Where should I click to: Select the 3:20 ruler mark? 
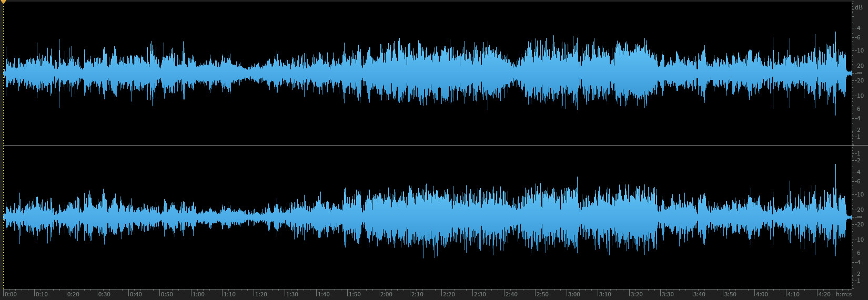tap(637, 294)
